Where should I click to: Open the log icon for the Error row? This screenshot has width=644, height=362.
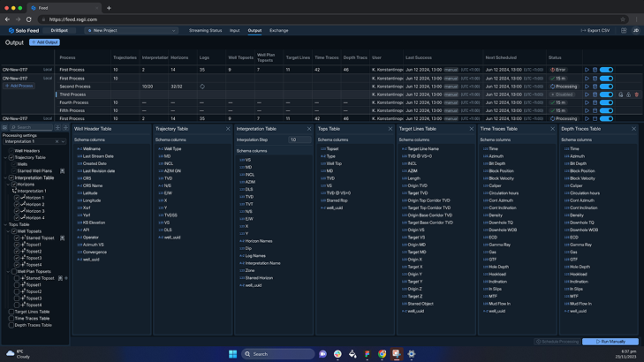(593, 69)
